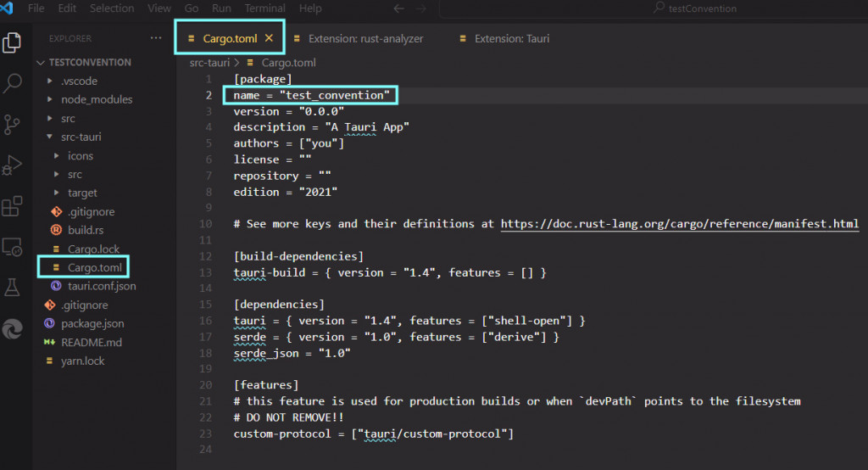Click the git icon of src-tauri .gitignore
Viewport: 868px width, 470px height.
click(57, 211)
